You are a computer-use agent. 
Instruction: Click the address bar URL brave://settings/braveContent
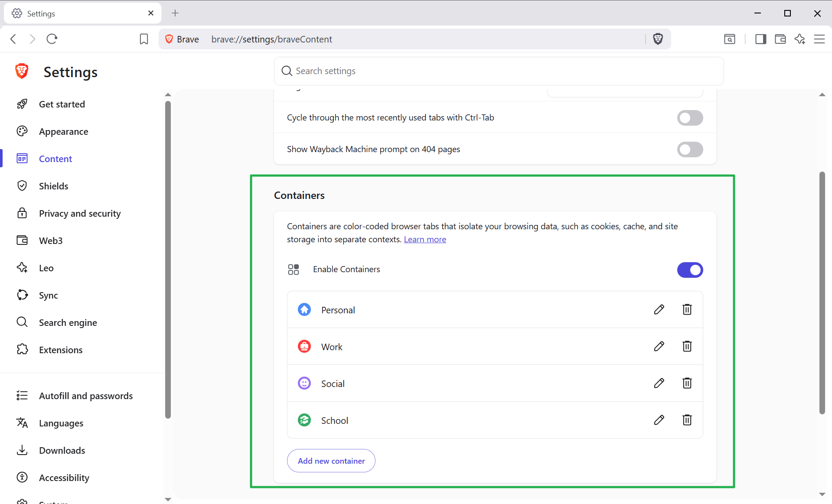(272, 39)
